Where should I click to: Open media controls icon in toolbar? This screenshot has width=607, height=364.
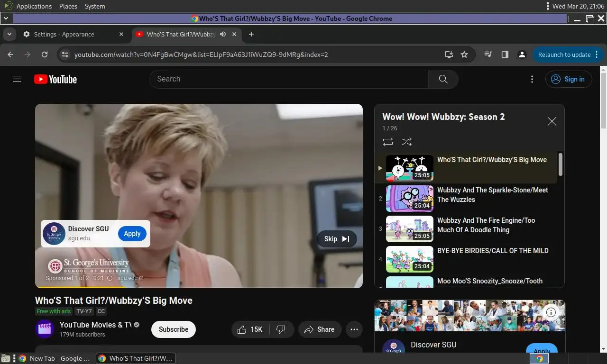(x=488, y=55)
